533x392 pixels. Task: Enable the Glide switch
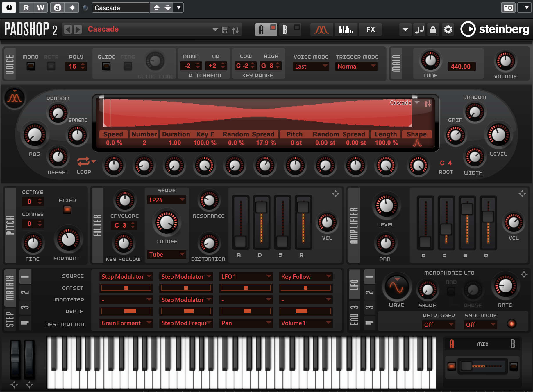tap(106, 66)
